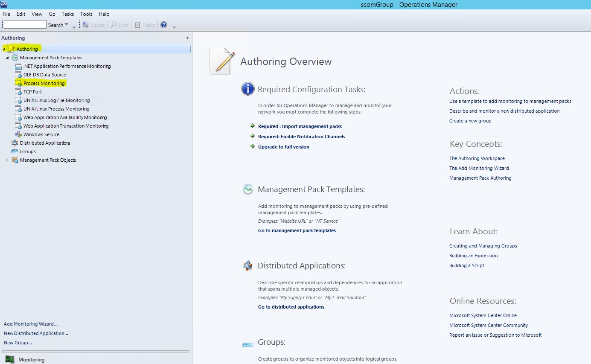Click the Distributed Applications tree icon
591x364 pixels.
pyautogui.click(x=15, y=143)
